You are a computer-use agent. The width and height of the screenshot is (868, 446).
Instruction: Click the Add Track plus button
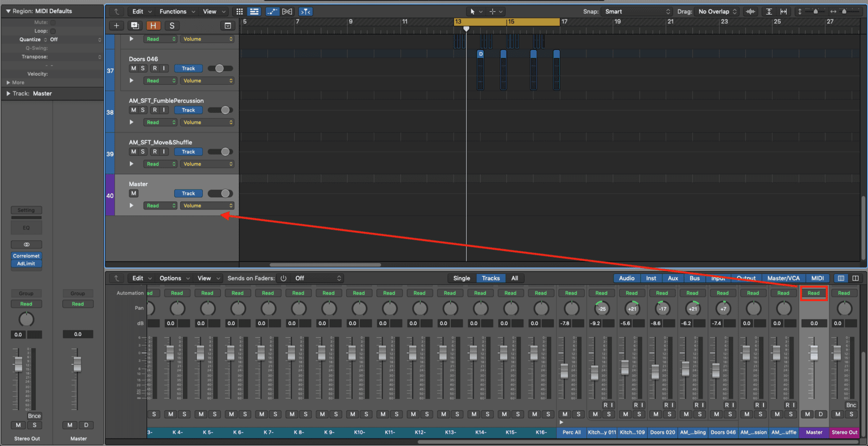coord(116,26)
